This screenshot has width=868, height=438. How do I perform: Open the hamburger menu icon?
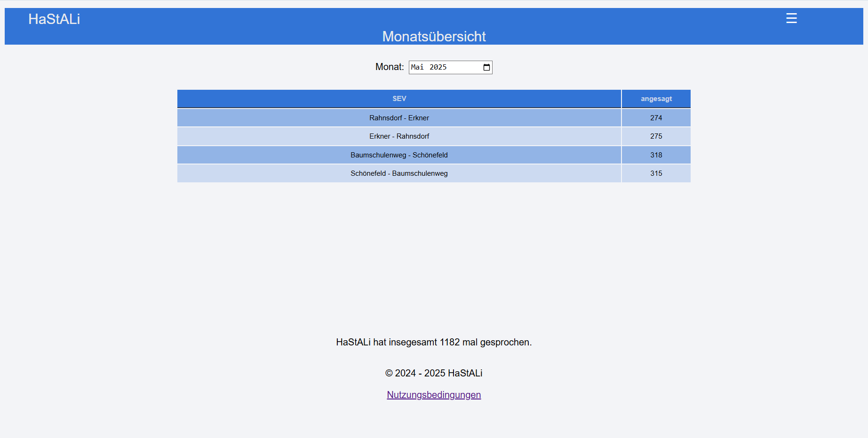(x=791, y=18)
